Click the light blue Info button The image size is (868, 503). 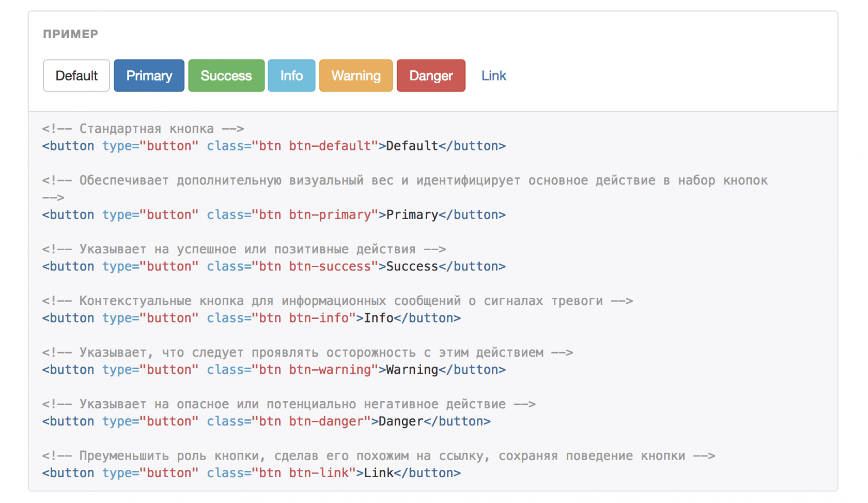[291, 75]
